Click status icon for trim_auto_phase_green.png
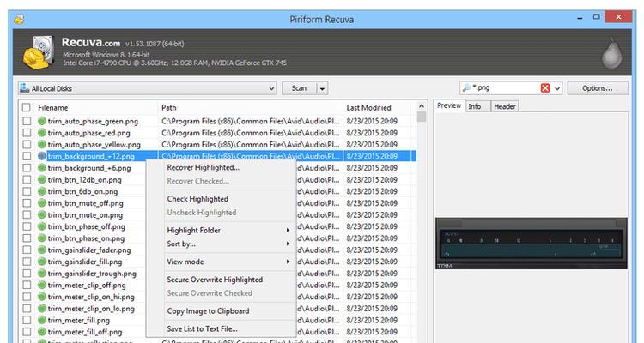 click(41, 121)
